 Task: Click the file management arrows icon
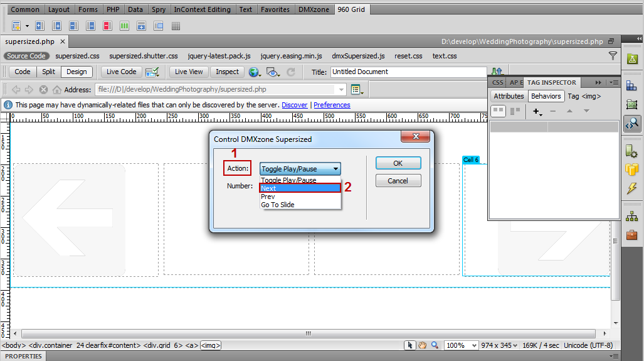coord(497,72)
